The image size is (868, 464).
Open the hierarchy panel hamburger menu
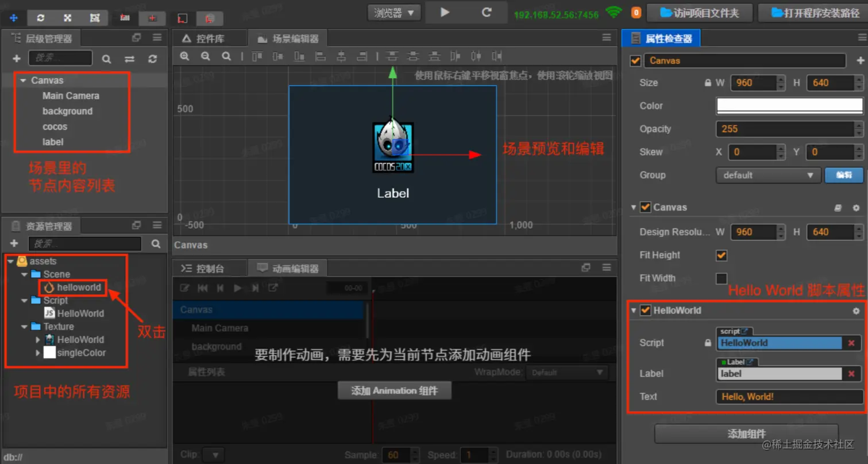(157, 38)
